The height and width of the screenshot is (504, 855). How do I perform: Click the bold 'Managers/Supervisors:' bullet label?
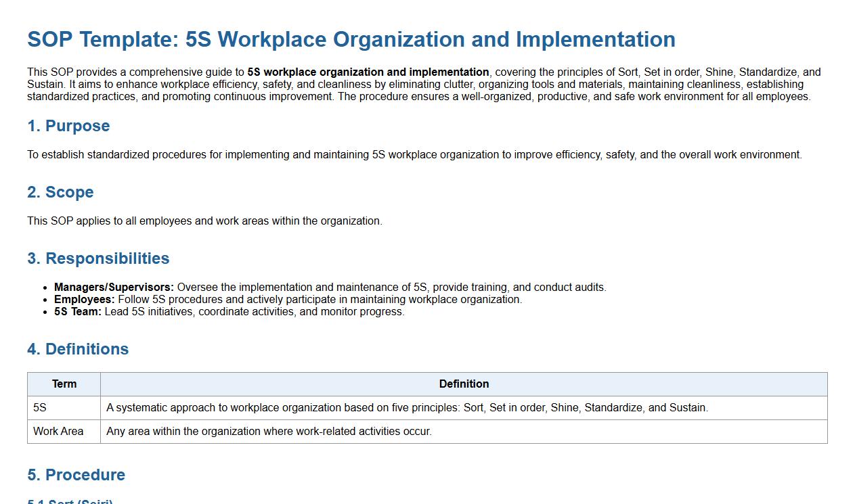[114, 288]
